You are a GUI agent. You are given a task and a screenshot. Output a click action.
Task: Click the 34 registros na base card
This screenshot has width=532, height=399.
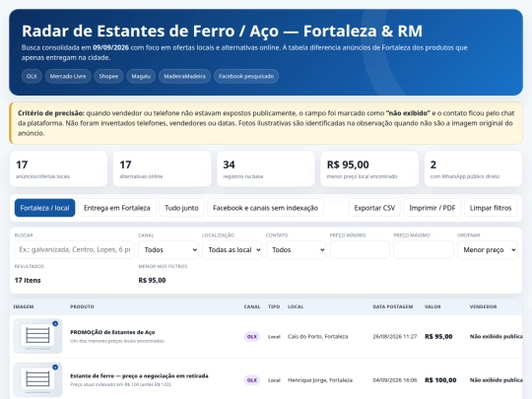266,169
